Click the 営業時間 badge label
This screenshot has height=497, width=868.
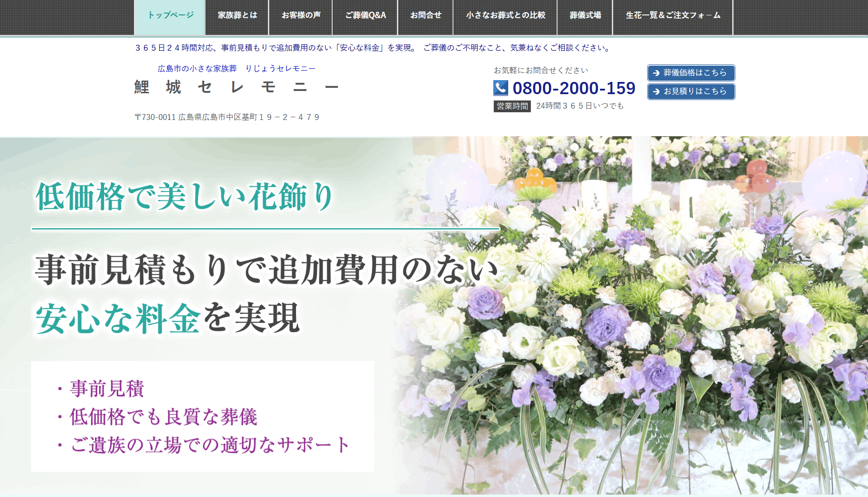pyautogui.click(x=511, y=106)
